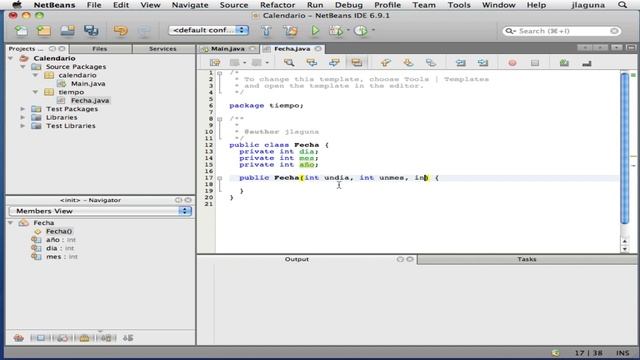
Task: Switch to the Files tab
Action: pos(100,49)
